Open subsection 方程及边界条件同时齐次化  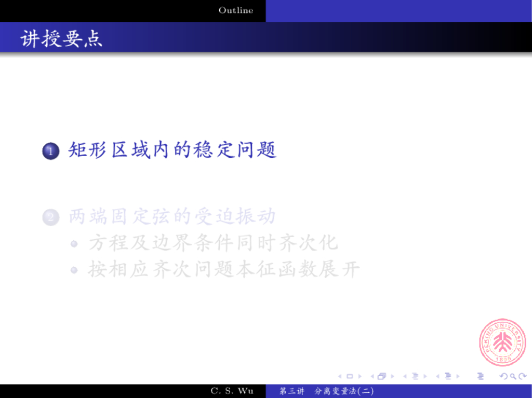pos(213,243)
